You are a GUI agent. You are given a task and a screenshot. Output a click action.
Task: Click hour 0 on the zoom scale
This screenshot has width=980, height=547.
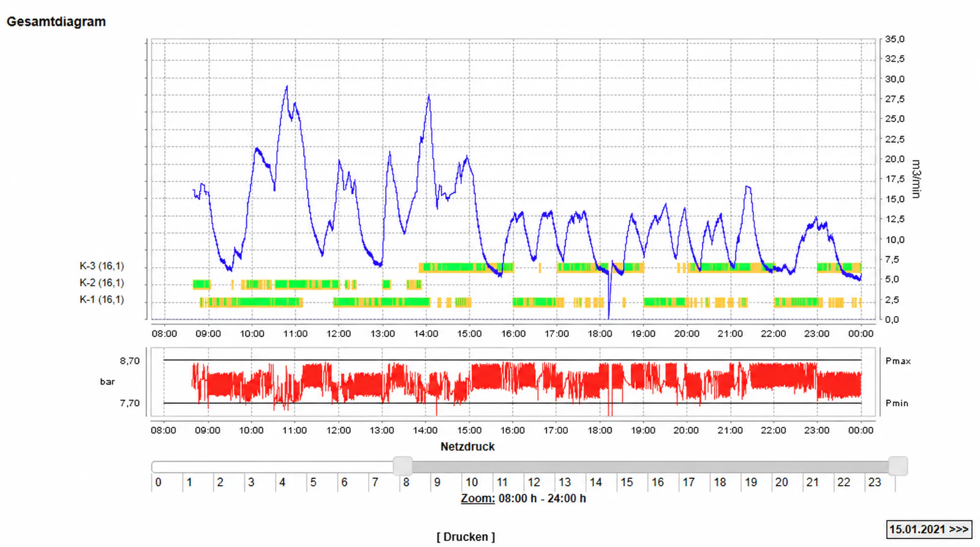pos(158,483)
